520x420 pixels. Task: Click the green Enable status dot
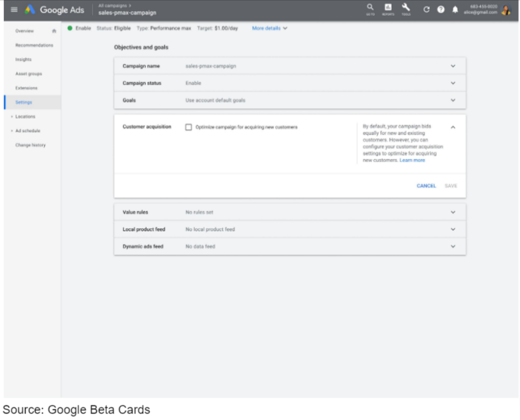pyautogui.click(x=70, y=28)
